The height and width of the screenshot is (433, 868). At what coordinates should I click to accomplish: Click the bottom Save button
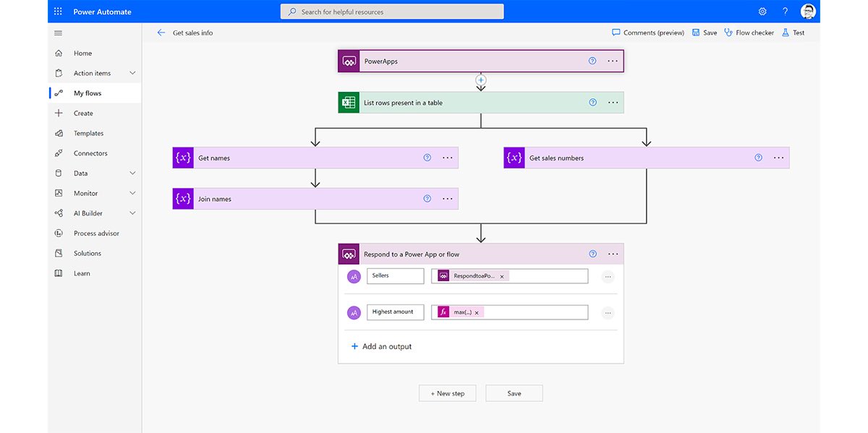click(514, 393)
